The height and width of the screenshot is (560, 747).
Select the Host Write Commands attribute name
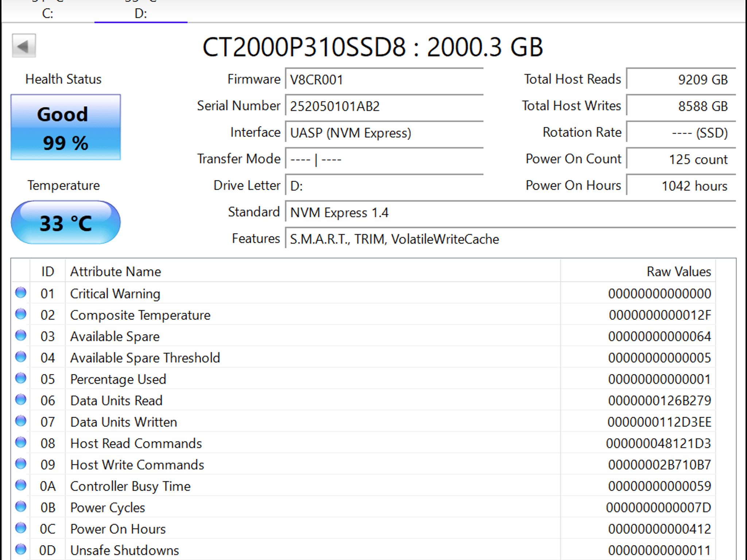point(137,464)
